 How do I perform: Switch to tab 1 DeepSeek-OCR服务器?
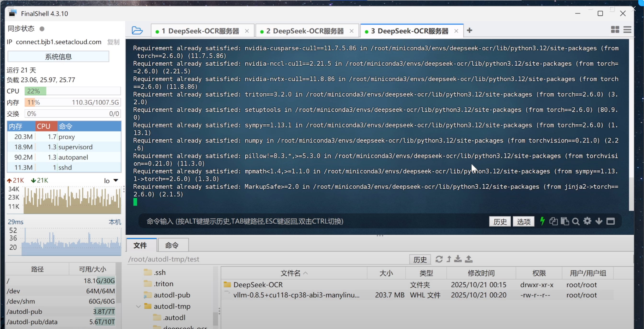[x=200, y=31]
